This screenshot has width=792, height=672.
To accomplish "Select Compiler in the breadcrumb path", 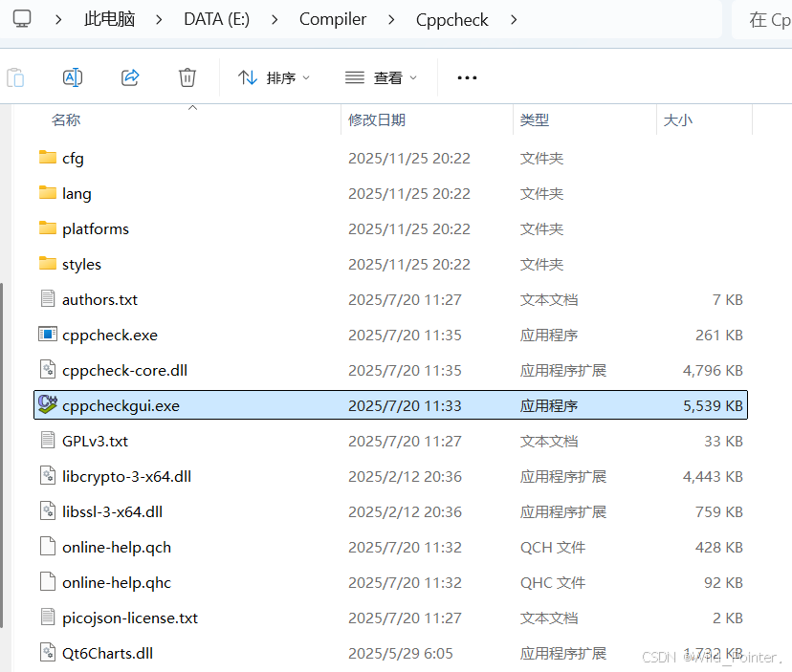I will [333, 18].
